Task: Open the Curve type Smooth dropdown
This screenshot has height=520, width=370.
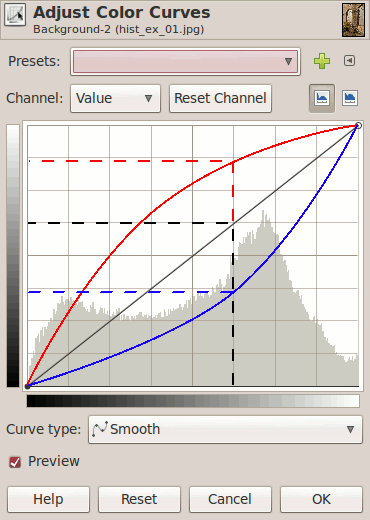Action: (x=225, y=429)
